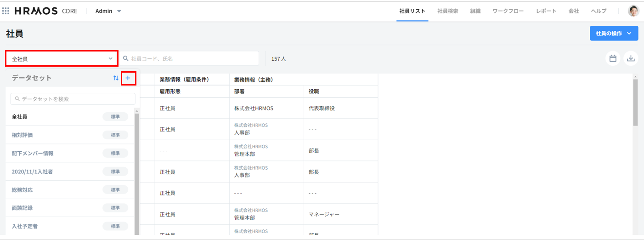Image resolution: width=644 pixels, height=240 pixels.
Task: Focus the データセットを検索 search box
Action: (73, 99)
